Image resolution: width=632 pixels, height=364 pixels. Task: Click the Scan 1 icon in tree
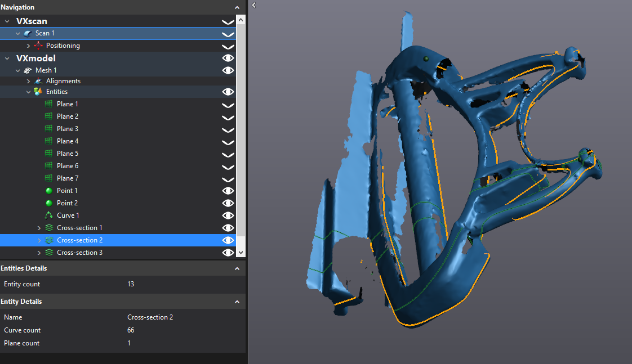coord(28,34)
